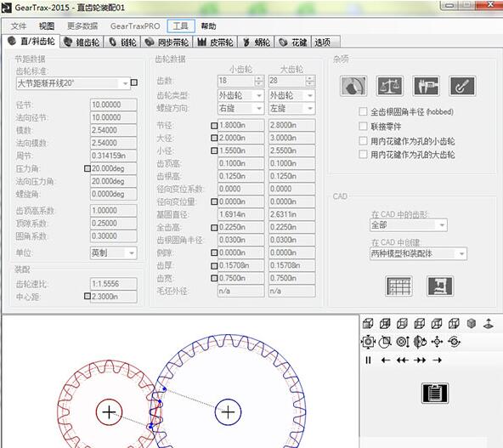
Task: Pause the gear animation
Action: (x=368, y=360)
